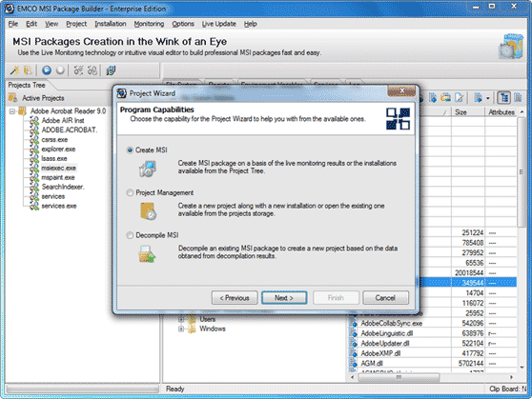Start monitoring with the blue play icon
The image size is (532, 399).
[x=47, y=70]
